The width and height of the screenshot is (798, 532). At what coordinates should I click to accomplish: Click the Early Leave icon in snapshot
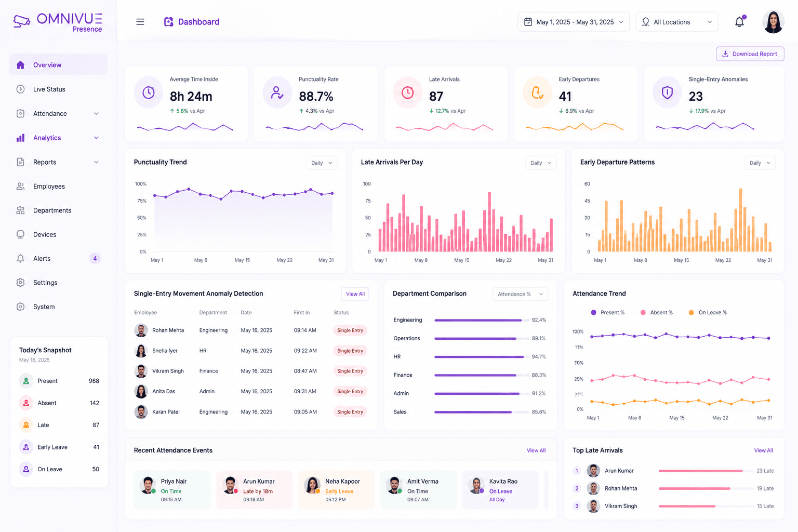click(26, 447)
